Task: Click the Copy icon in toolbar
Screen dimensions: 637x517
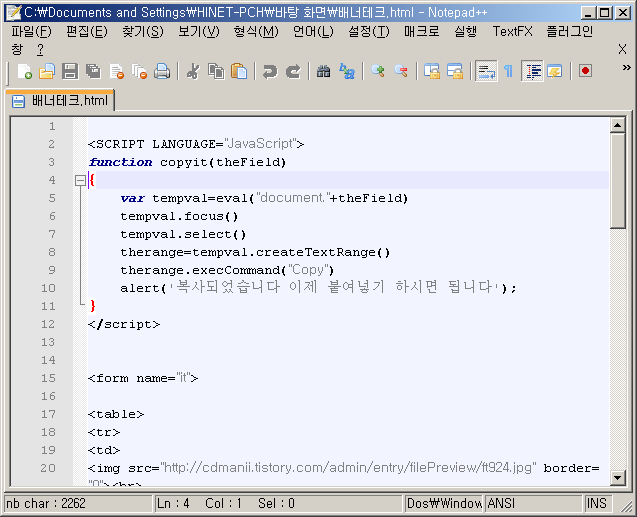Action: 216,71
